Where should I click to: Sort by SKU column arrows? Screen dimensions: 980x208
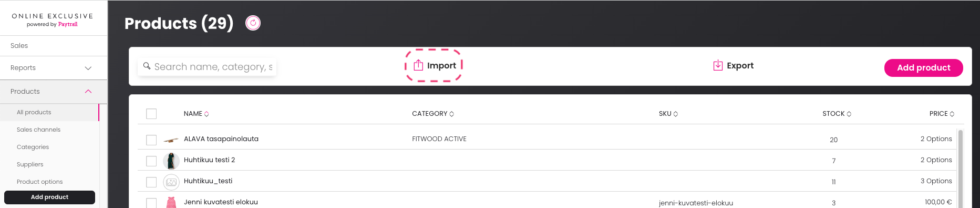click(x=676, y=114)
